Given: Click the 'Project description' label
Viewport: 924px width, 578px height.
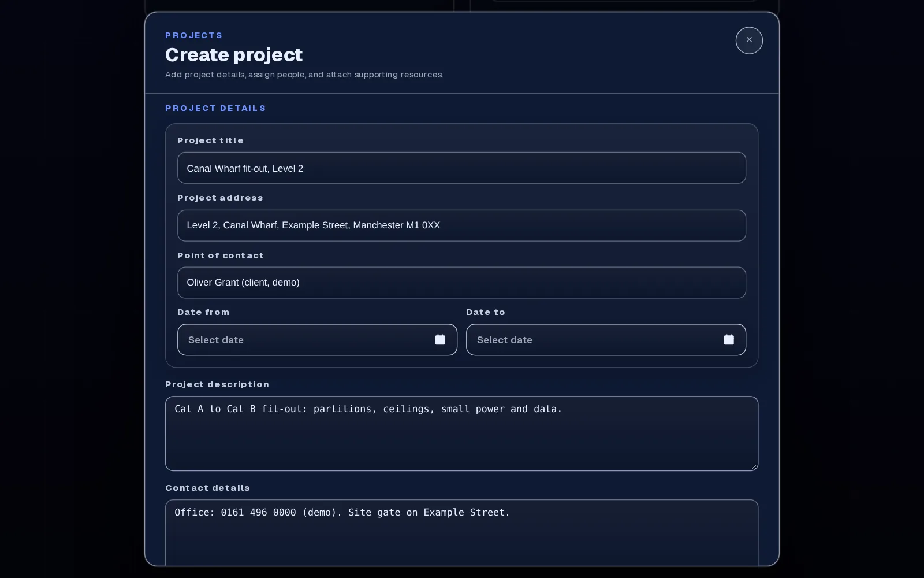Looking at the screenshot, I should tap(217, 384).
